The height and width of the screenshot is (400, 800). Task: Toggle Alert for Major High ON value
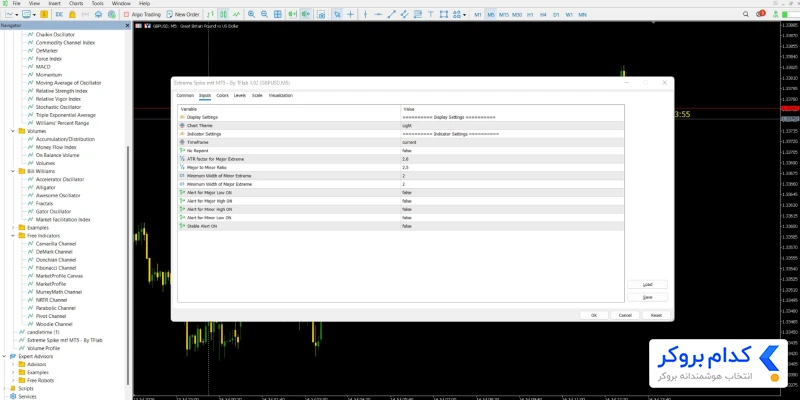click(512, 201)
